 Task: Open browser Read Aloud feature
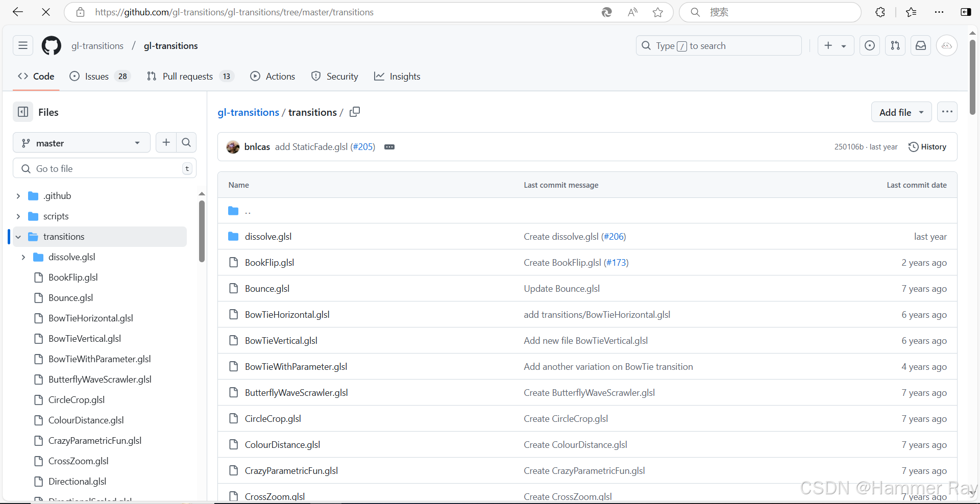pos(632,12)
